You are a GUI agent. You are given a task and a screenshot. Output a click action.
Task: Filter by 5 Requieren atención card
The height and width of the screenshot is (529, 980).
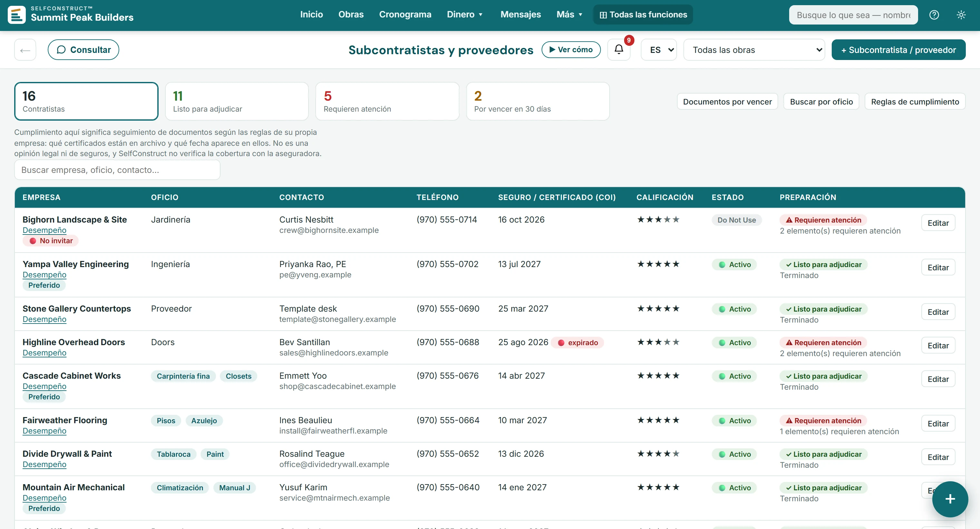(x=387, y=101)
